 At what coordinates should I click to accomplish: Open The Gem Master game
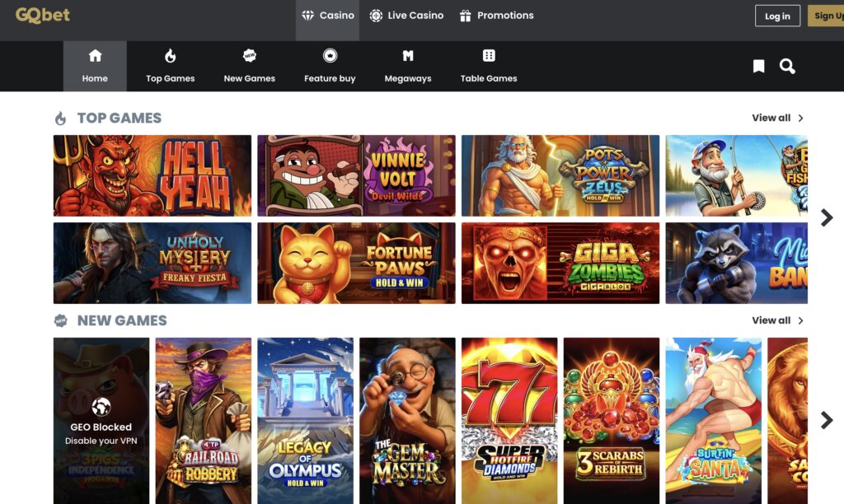[407, 421]
